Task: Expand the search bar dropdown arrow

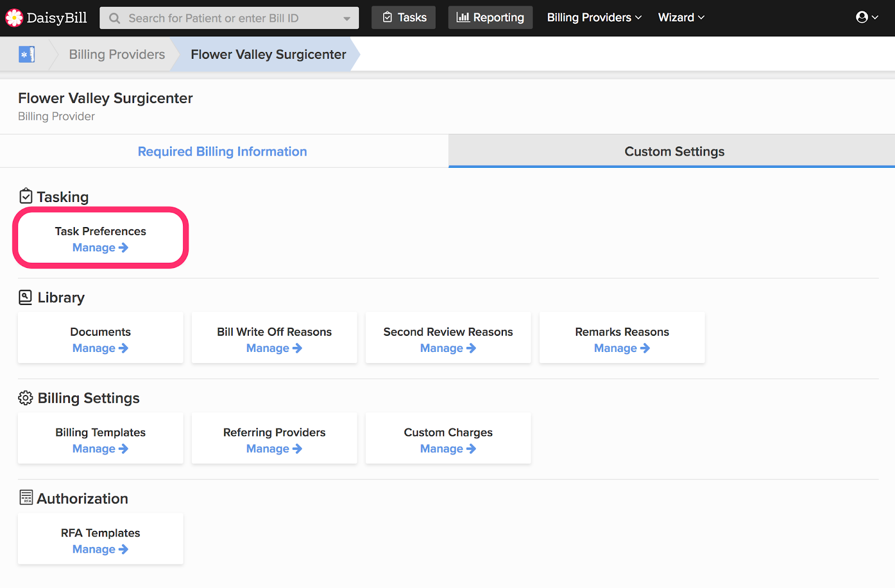Action: [347, 18]
